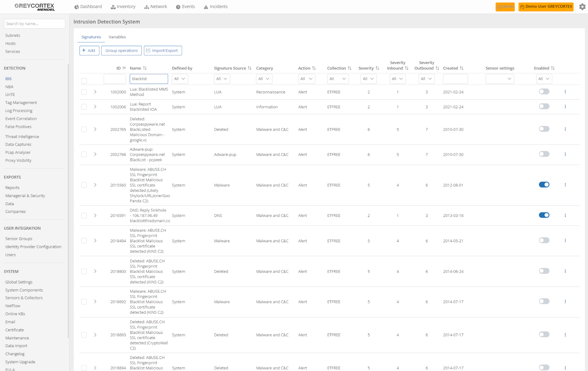
Task: Switch to the Variables tab
Action: pos(117,37)
